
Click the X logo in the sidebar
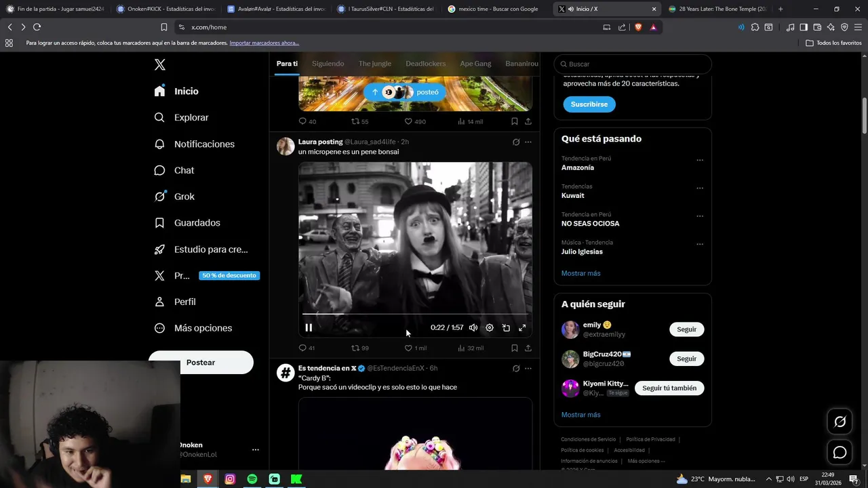[160, 65]
